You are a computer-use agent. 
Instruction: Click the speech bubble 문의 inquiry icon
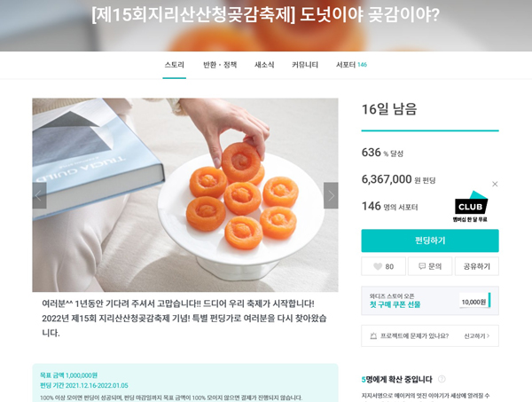coord(422,266)
